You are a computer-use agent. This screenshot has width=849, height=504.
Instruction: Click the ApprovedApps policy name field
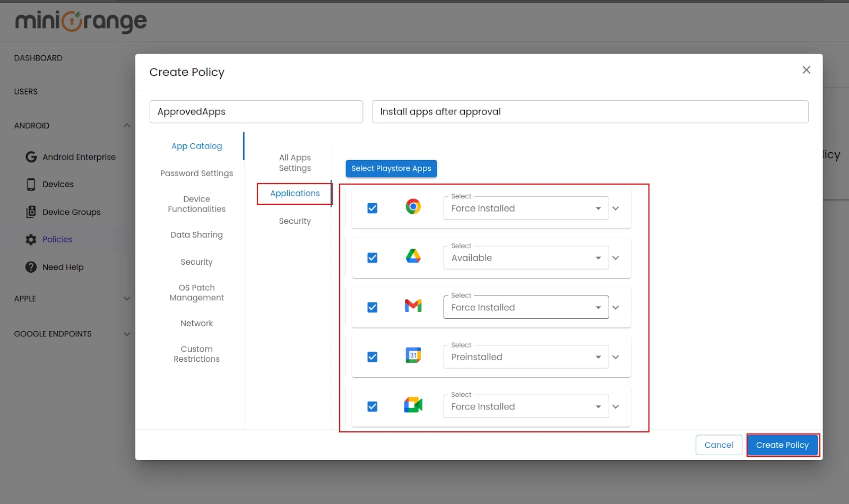(x=256, y=111)
